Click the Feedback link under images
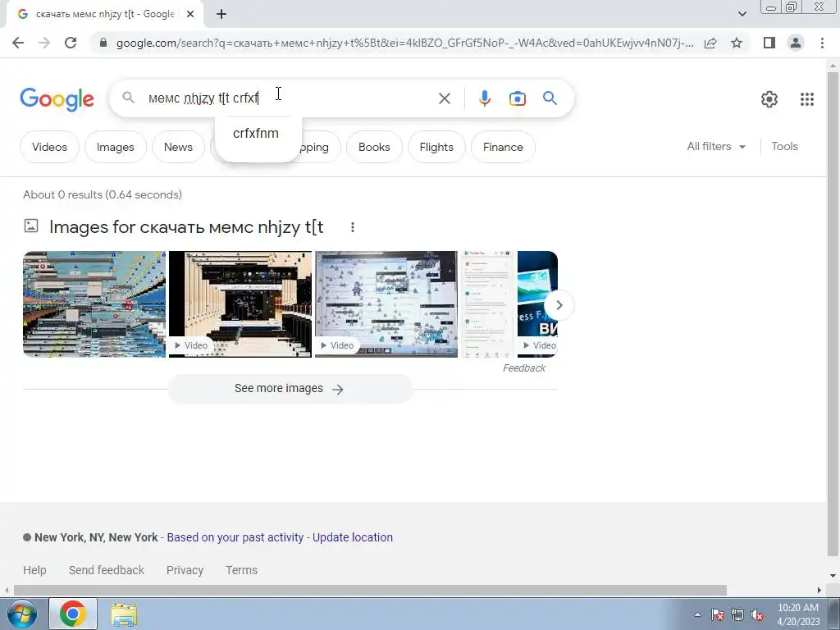The height and width of the screenshot is (630, 840). click(x=524, y=368)
